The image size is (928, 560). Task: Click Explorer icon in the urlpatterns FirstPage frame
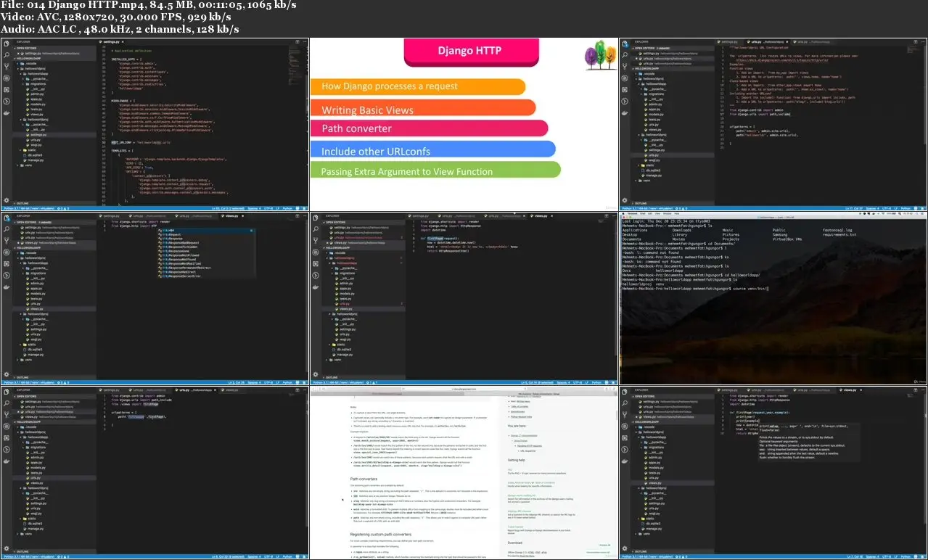click(7, 391)
